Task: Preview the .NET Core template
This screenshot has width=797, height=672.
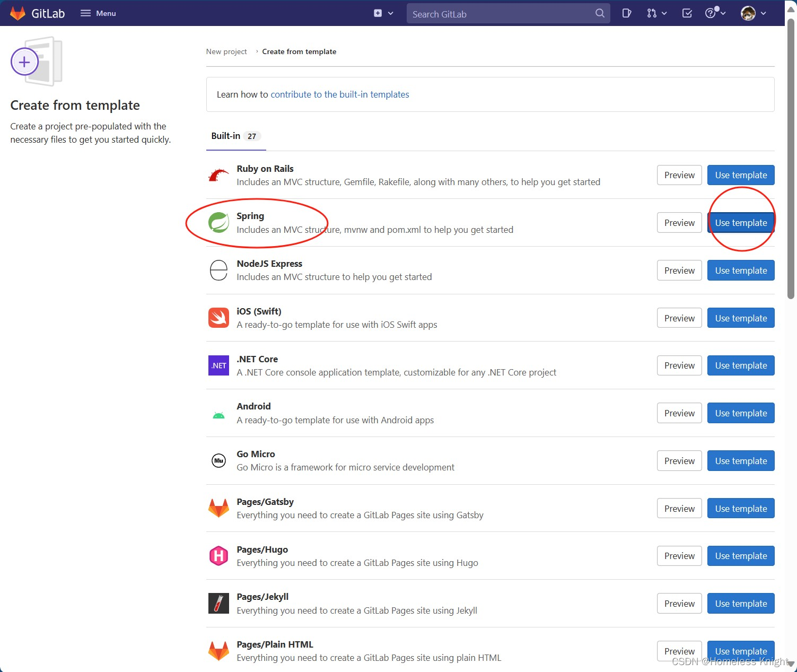Action: 679,365
